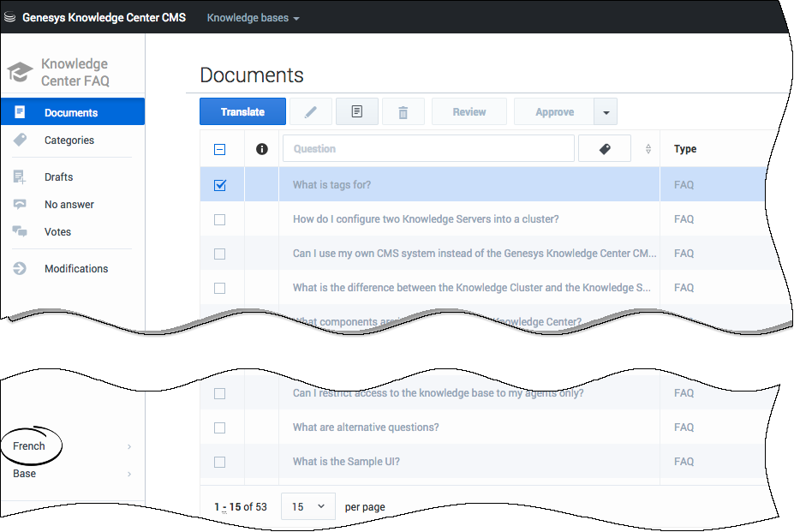Go to Drafts in the sidebar
The height and width of the screenshot is (532, 794).
58,177
